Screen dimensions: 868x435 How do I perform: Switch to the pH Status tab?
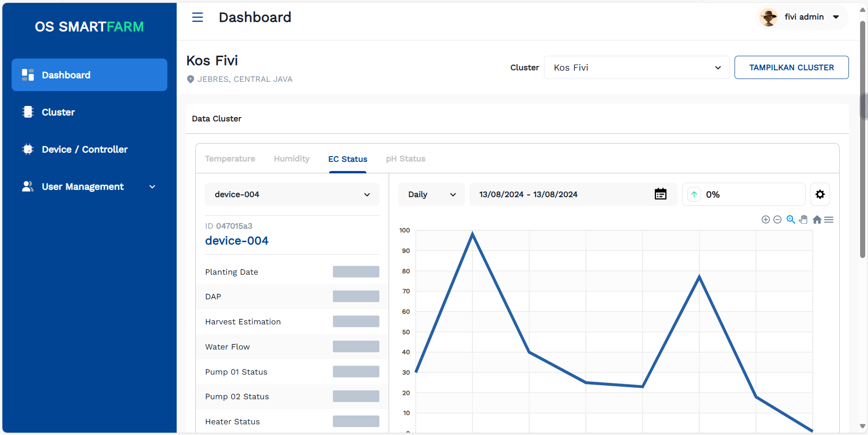[x=405, y=159]
